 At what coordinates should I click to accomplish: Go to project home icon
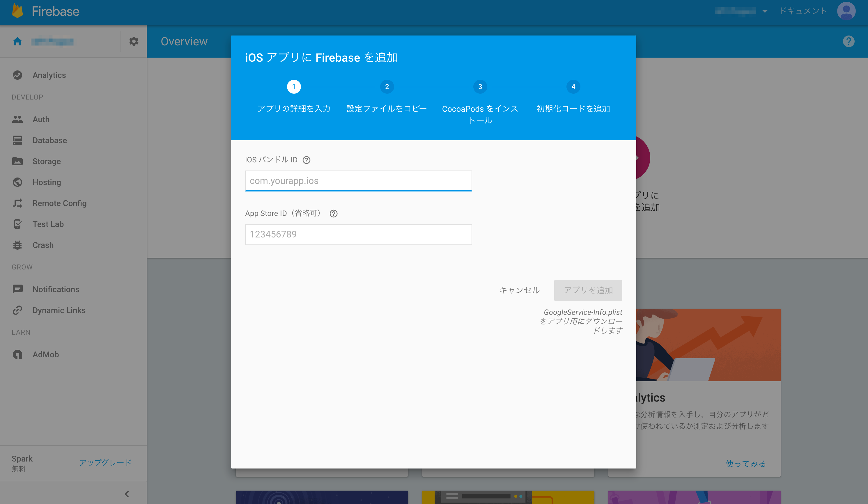coord(17,42)
